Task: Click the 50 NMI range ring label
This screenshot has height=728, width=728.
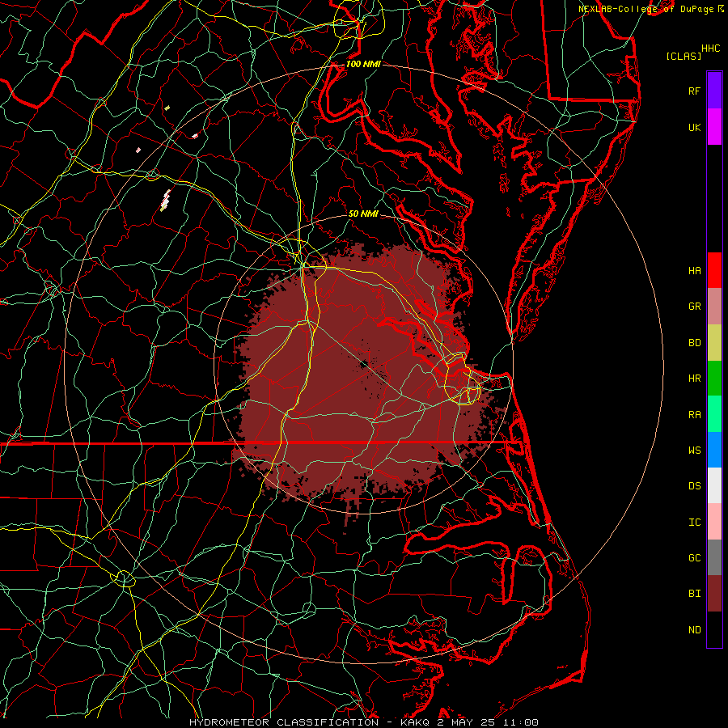Action: [363, 214]
